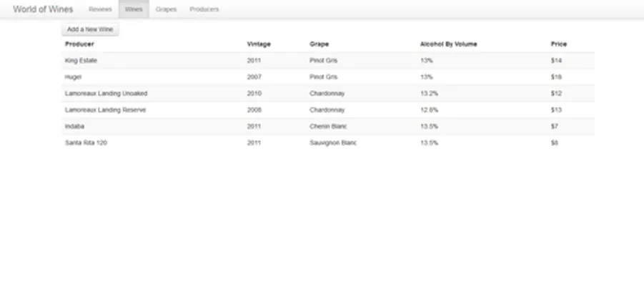
Task: Select the Hugel producer entry
Action: coord(72,77)
